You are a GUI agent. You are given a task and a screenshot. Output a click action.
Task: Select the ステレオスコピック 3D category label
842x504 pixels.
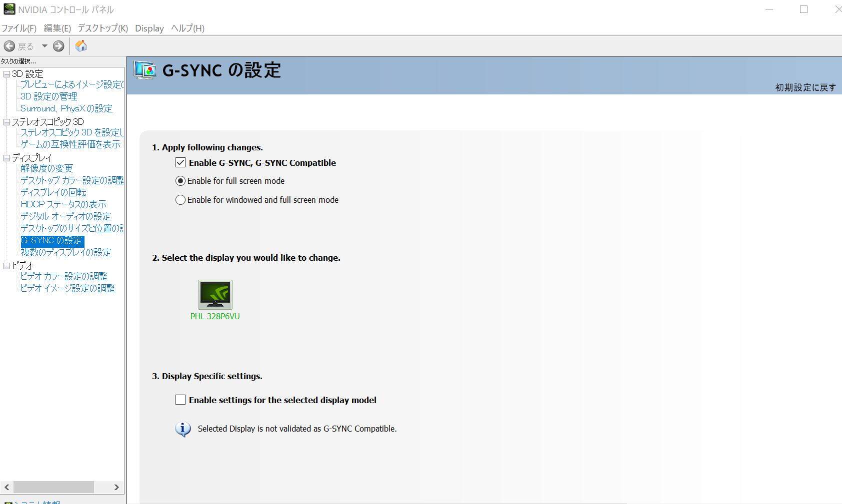pyautogui.click(x=48, y=122)
